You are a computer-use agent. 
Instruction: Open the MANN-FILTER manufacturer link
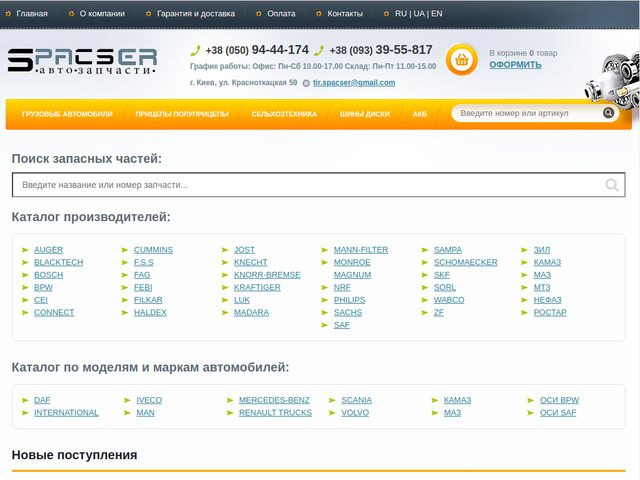click(x=361, y=250)
